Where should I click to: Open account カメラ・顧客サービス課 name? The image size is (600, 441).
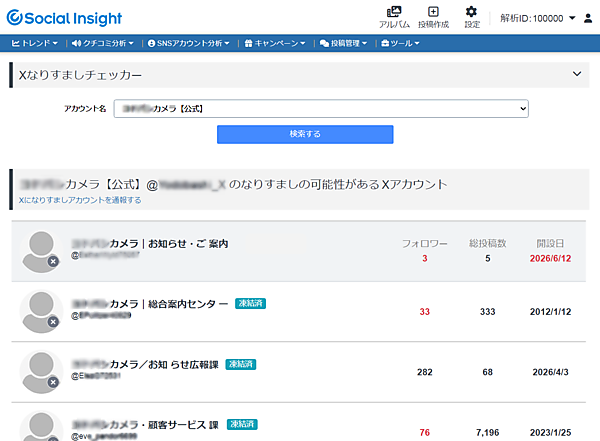point(145,425)
